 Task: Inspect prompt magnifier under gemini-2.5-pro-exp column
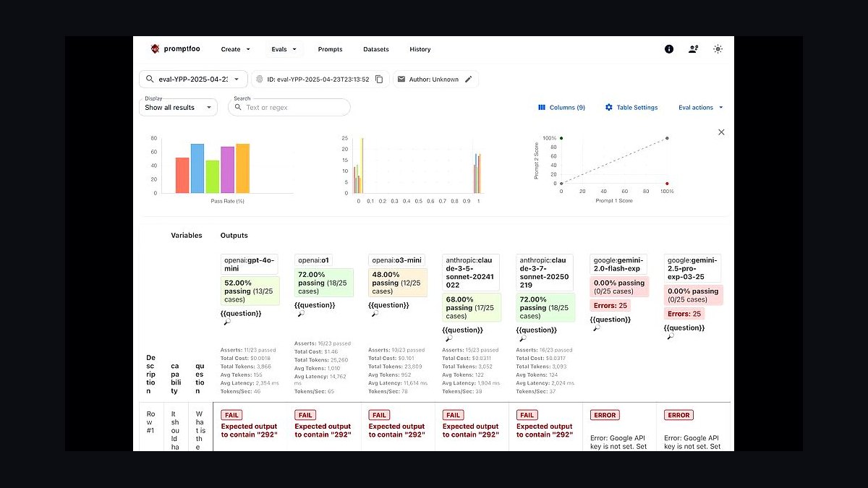pos(670,336)
